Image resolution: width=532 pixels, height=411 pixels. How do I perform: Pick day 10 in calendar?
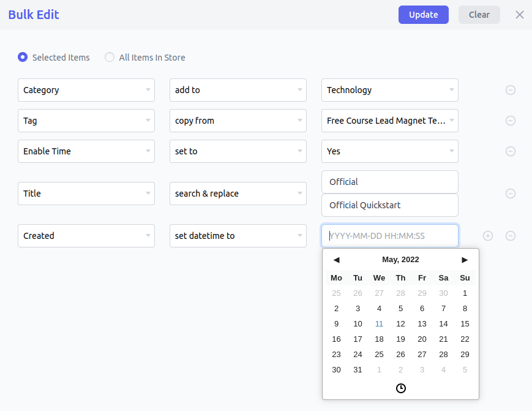[358, 324]
